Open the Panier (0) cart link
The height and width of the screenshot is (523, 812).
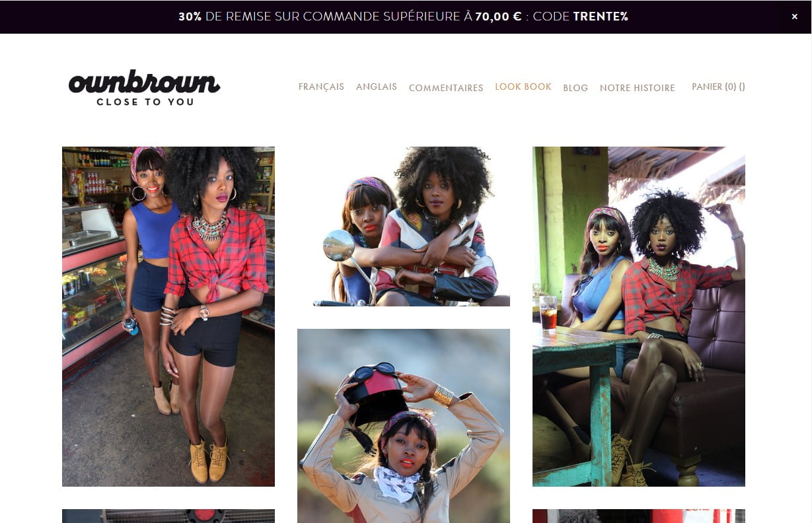click(718, 87)
